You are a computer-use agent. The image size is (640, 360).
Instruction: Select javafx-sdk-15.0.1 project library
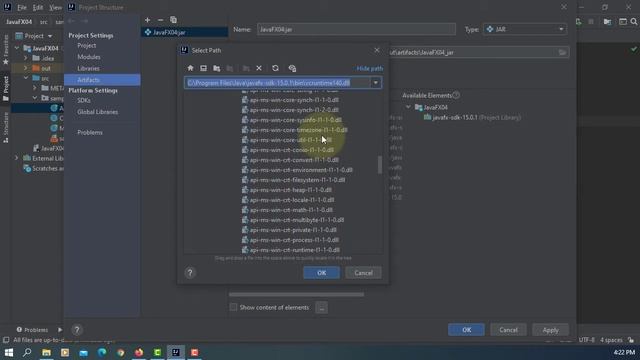pos(472,118)
